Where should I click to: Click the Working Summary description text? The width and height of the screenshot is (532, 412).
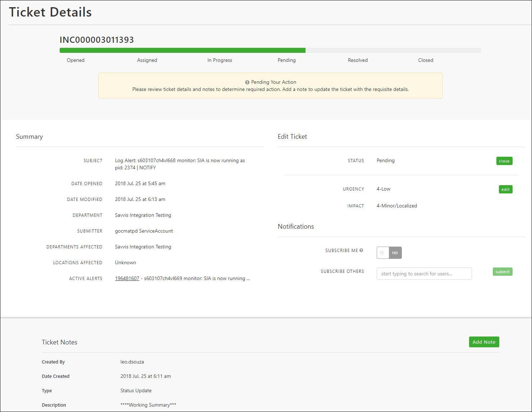148,405
